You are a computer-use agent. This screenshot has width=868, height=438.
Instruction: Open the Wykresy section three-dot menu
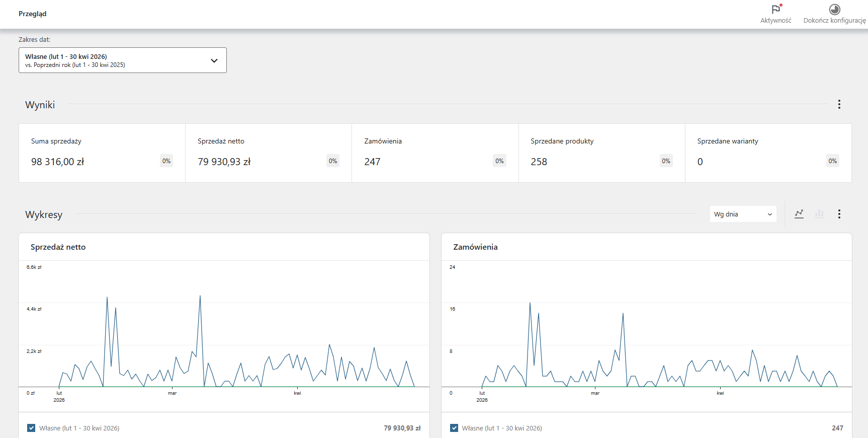click(x=839, y=214)
